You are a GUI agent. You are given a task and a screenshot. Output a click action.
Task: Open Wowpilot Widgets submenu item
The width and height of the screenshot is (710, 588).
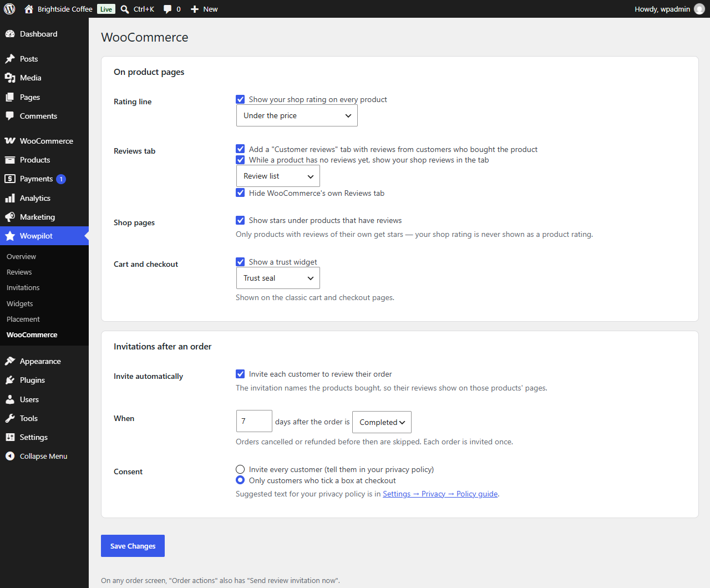[19, 303]
